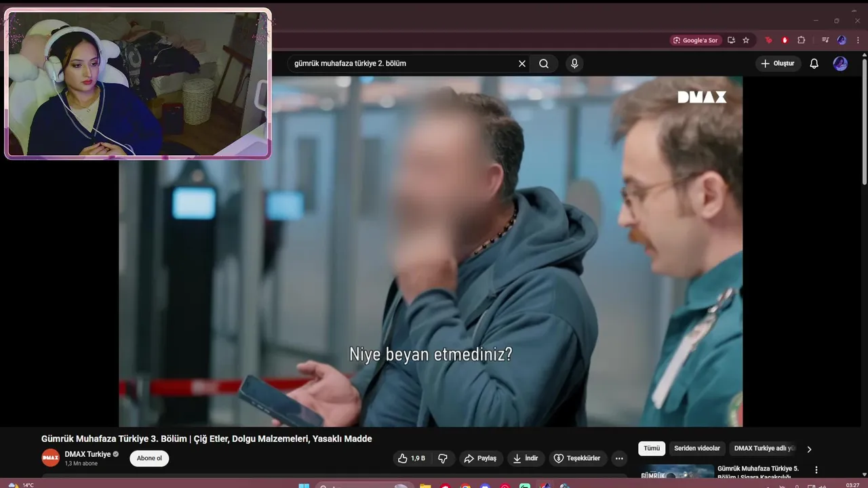Viewport: 868px width, 488px height.
Task: Click the İndir download button
Action: (x=526, y=459)
